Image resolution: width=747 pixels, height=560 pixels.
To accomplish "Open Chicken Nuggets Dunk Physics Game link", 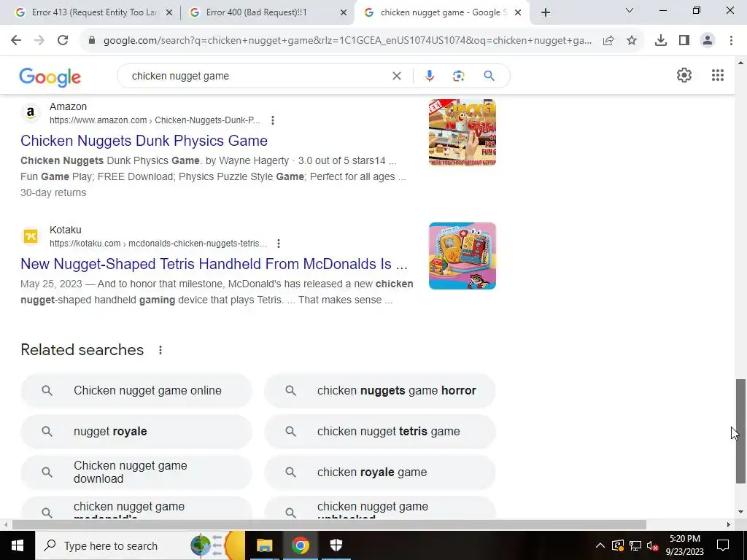I will (144, 141).
